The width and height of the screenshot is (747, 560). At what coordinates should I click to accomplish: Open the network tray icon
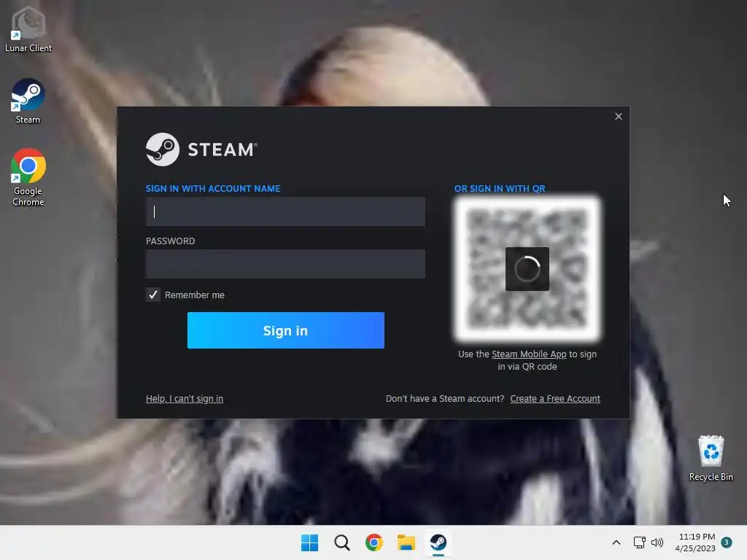click(x=639, y=542)
